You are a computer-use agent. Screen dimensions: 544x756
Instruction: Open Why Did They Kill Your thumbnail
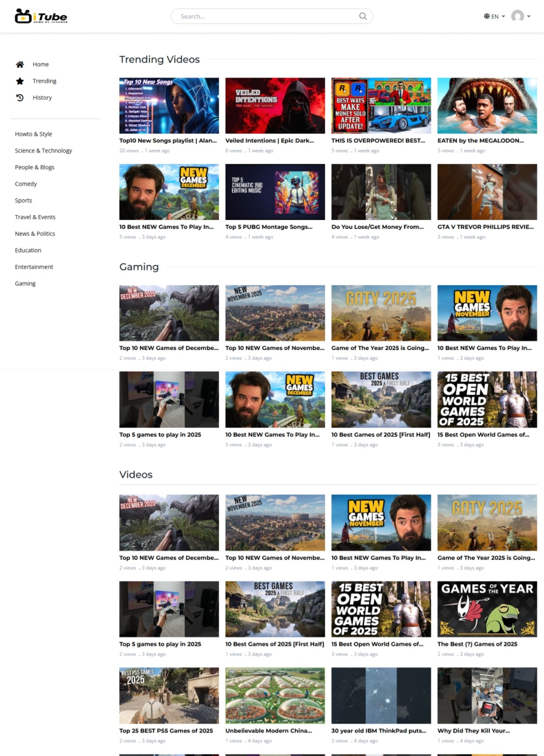487,696
